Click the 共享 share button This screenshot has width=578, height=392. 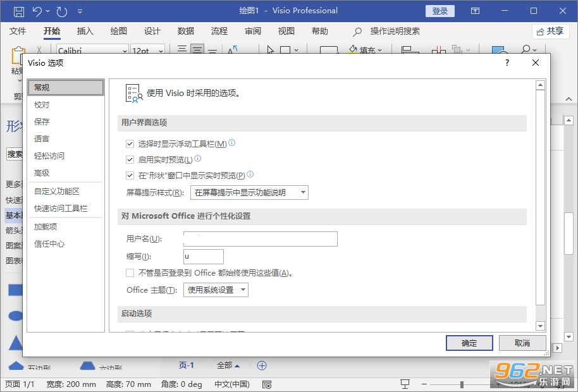click(550, 32)
